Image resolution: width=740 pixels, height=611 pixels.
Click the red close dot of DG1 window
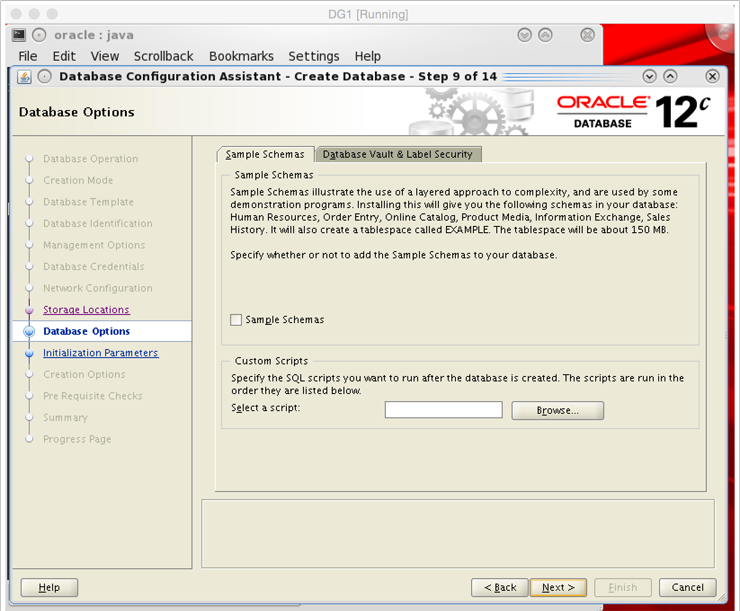tap(16, 14)
